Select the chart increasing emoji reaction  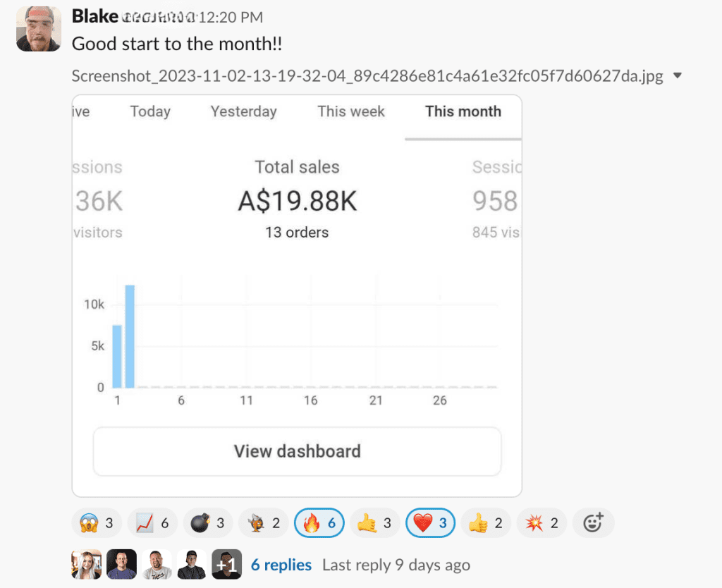tap(152, 522)
